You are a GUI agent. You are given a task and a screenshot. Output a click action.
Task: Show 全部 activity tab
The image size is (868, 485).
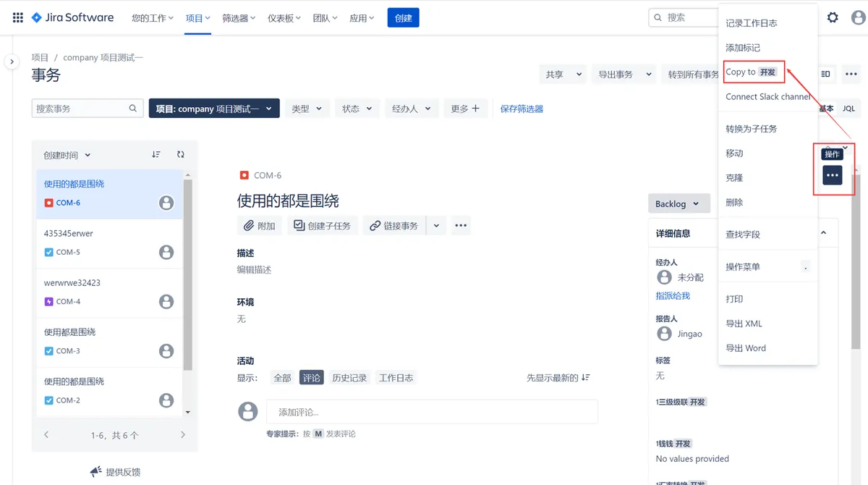click(x=282, y=378)
